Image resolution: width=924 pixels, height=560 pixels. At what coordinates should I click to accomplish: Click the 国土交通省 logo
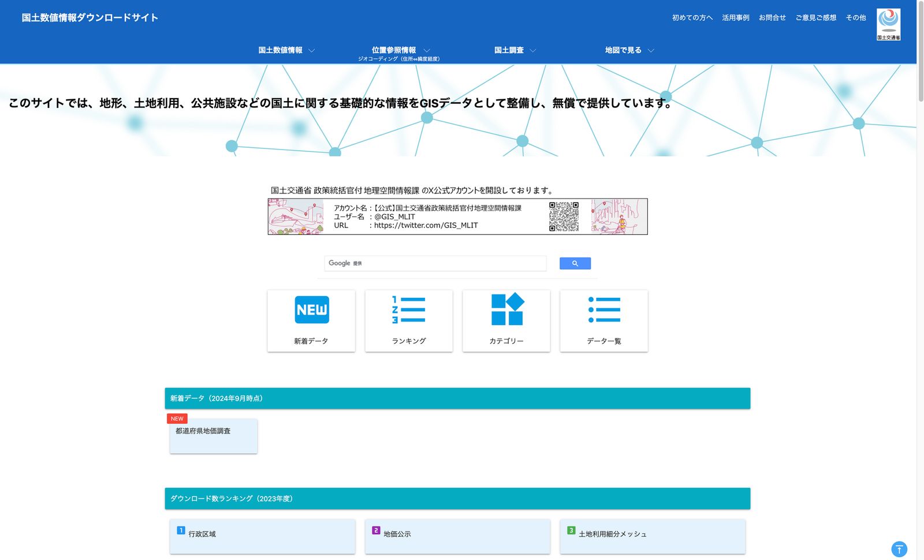pyautogui.click(x=888, y=24)
